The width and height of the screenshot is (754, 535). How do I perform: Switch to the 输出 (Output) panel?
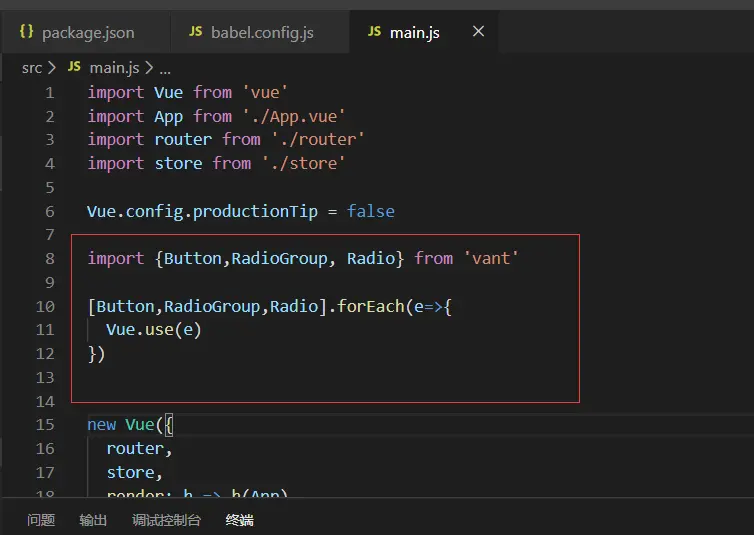tap(93, 520)
